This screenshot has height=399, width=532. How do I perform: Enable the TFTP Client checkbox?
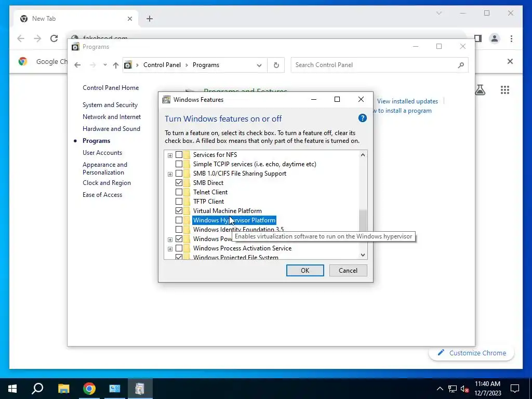tap(179, 202)
